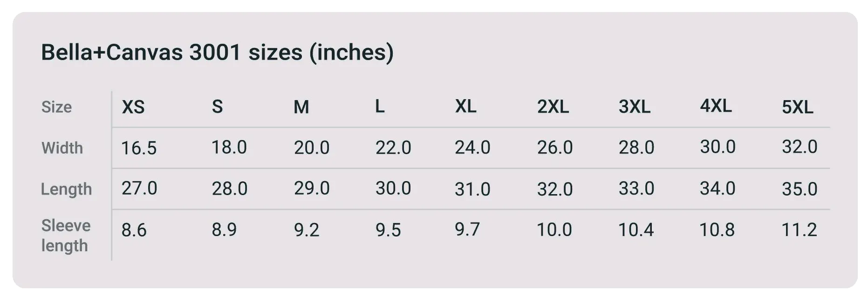The height and width of the screenshot is (297, 868).
Task: Select the XS size column header
Action: click(133, 108)
